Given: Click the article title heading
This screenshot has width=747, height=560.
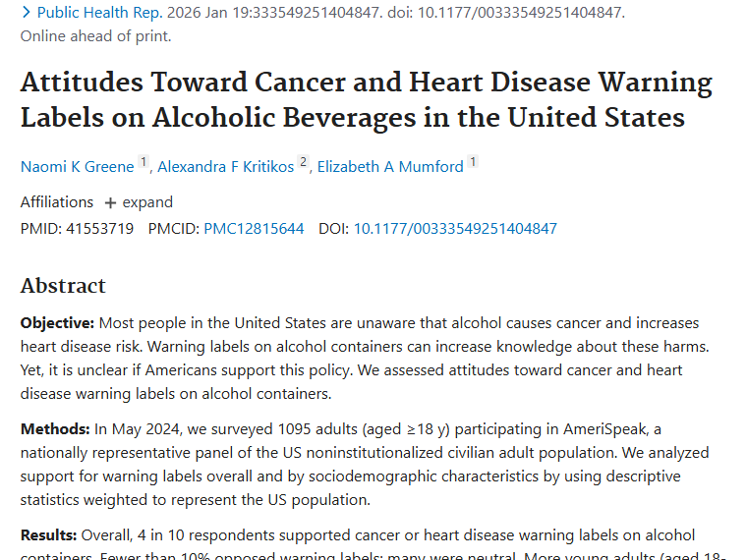Looking at the screenshot, I should (x=366, y=99).
